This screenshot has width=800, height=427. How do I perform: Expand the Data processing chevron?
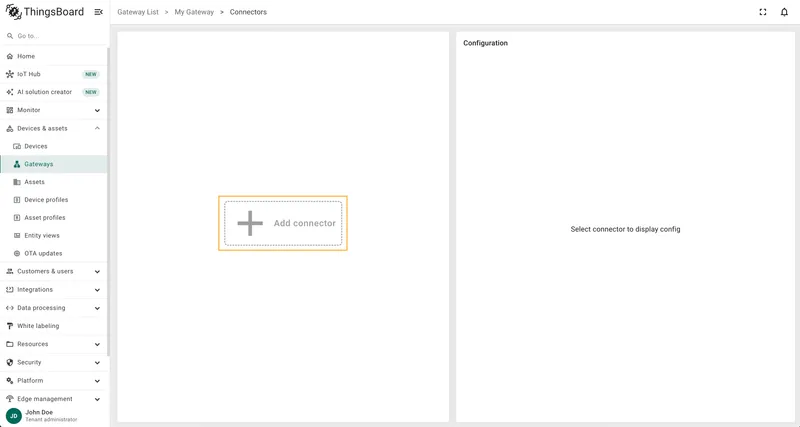coord(97,308)
